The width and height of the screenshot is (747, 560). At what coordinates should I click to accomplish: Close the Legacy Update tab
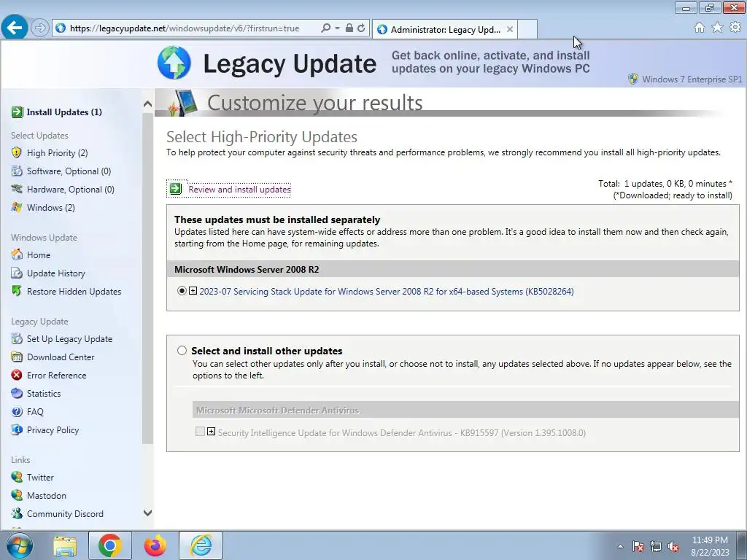510,29
